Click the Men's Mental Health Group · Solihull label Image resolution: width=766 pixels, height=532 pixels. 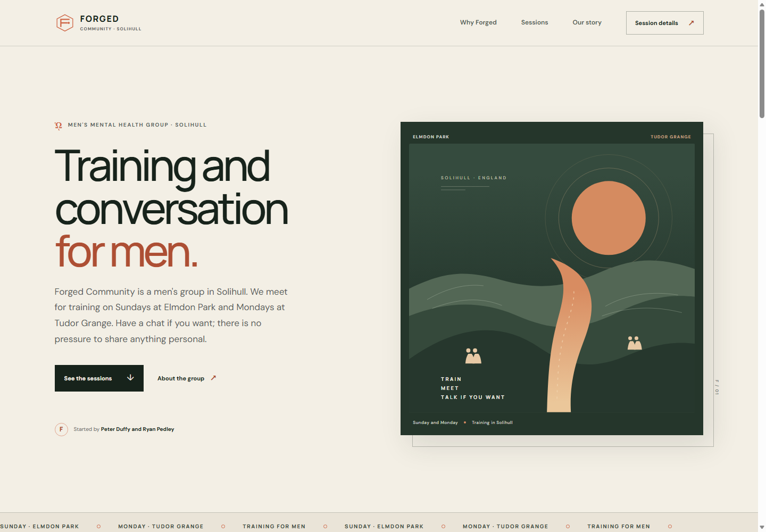[x=137, y=125]
